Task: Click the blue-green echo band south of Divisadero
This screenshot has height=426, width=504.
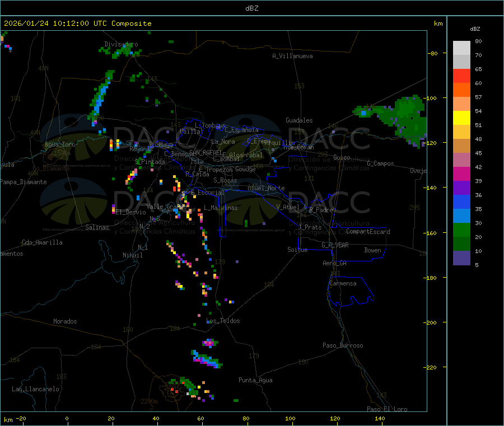Action: pos(100,98)
